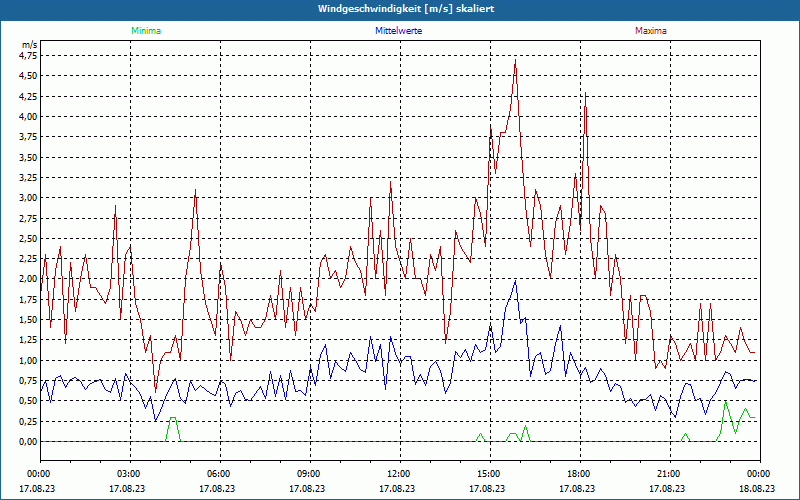Image resolution: width=800 pixels, height=500 pixels.
Task: Click the 0,25 y-axis value
Action: tap(28, 421)
